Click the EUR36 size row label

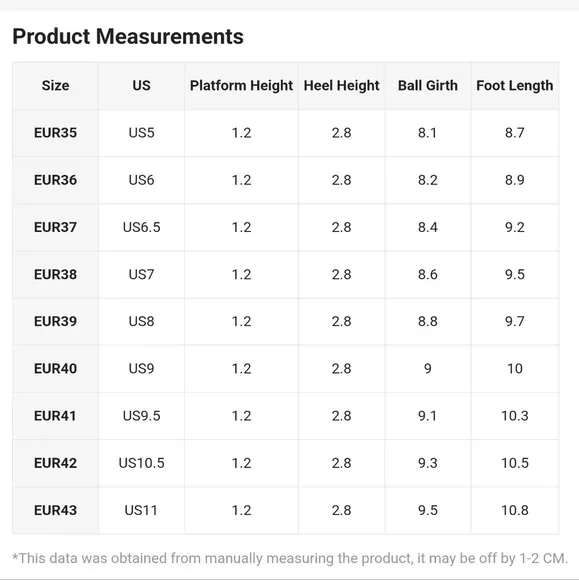pyautogui.click(x=55, y=180)
